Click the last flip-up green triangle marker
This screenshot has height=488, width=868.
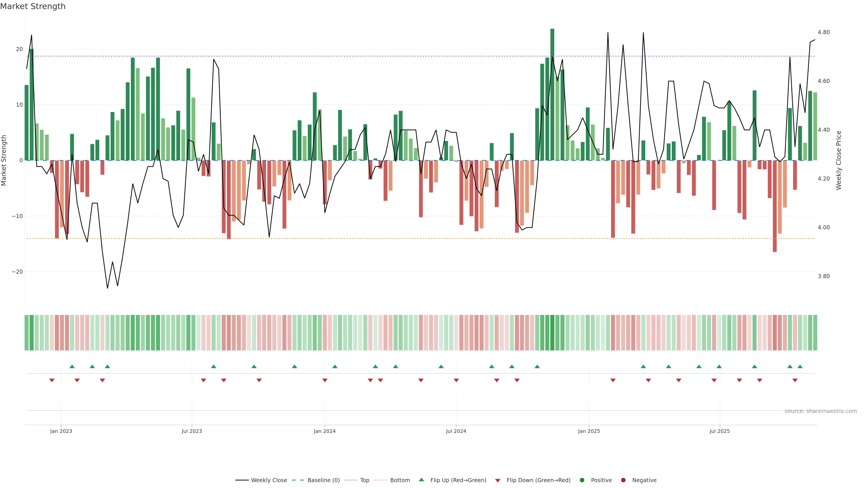pyautogui.click(x=800, y=366)
